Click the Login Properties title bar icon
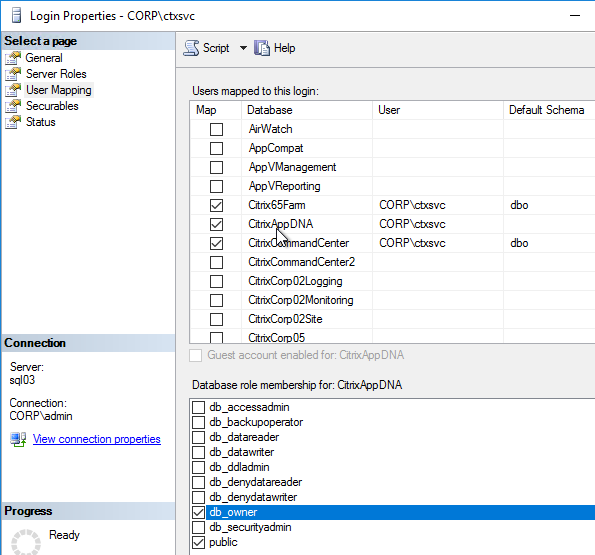Screen dimensions: 595x555 coord(16,16)
